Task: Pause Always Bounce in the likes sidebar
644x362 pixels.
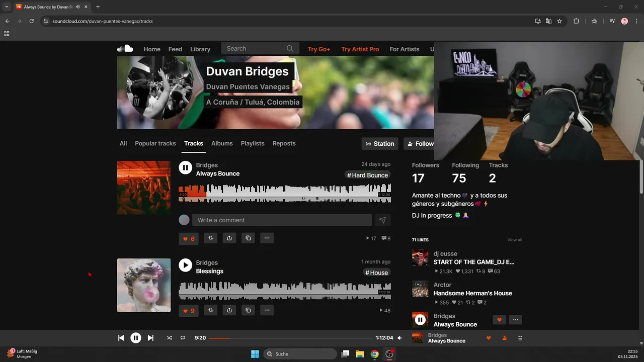Action: click(420, 320)
